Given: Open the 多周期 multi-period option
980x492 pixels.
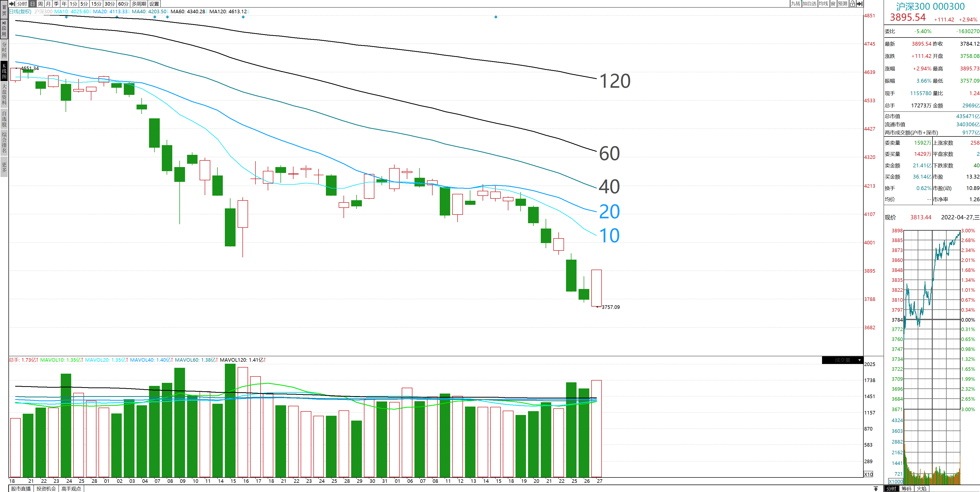Looking at the screenshot, I should (139, 4).
